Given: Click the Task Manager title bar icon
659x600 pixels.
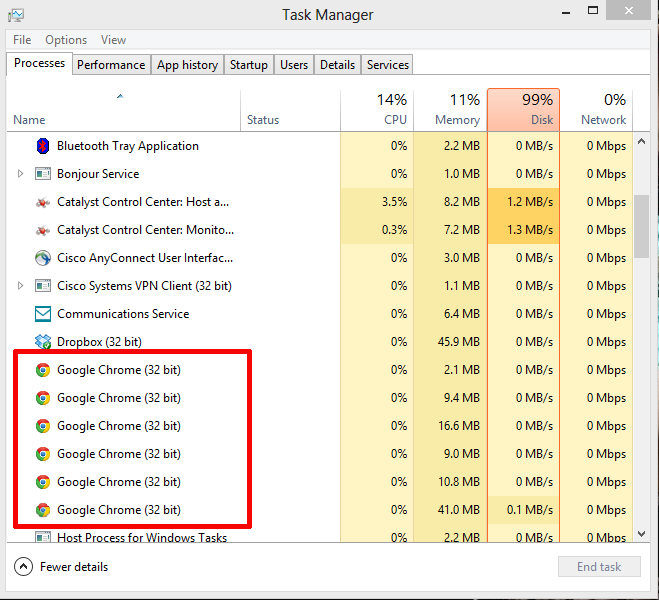Looking at the screenshot, I should [x=16, y=16].
